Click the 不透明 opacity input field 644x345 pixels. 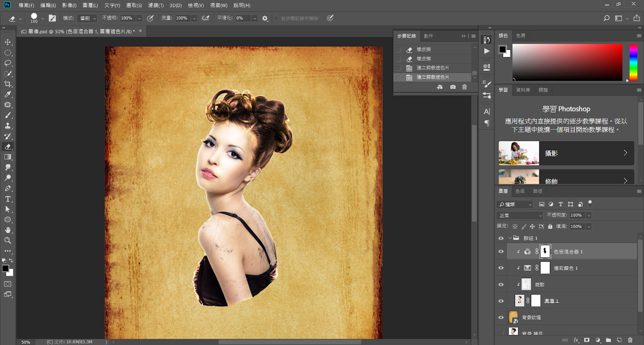(127, 18)
